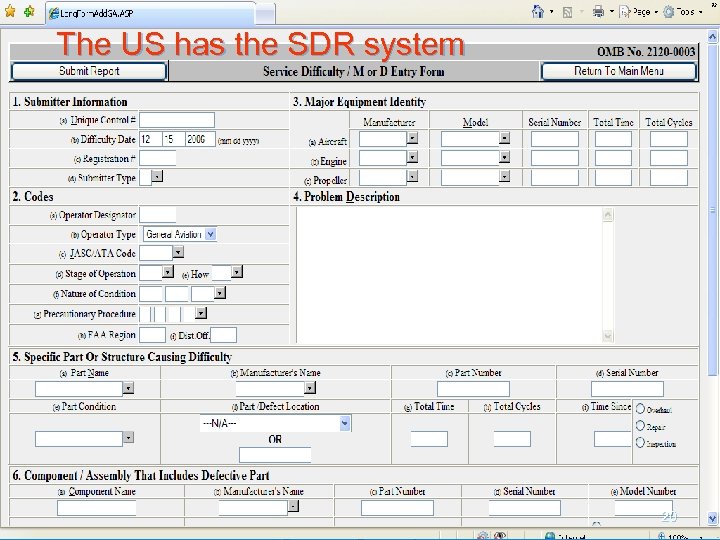
Task: Open the Operator Type dropdown
Action: (x=210, y=234)
